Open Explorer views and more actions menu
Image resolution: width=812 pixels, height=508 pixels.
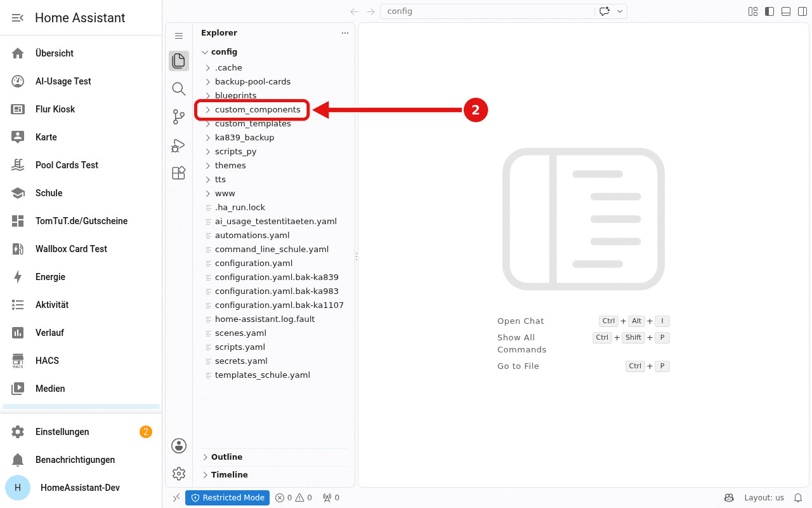345,33
